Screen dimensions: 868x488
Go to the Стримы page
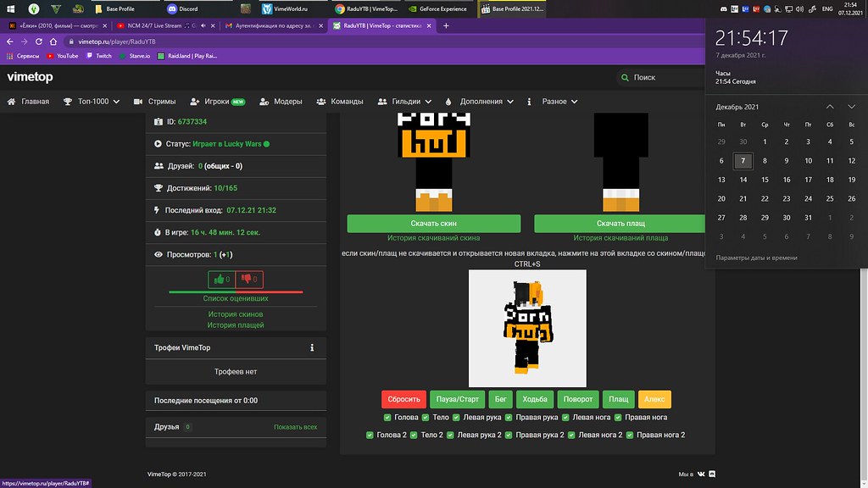point(155,102)
